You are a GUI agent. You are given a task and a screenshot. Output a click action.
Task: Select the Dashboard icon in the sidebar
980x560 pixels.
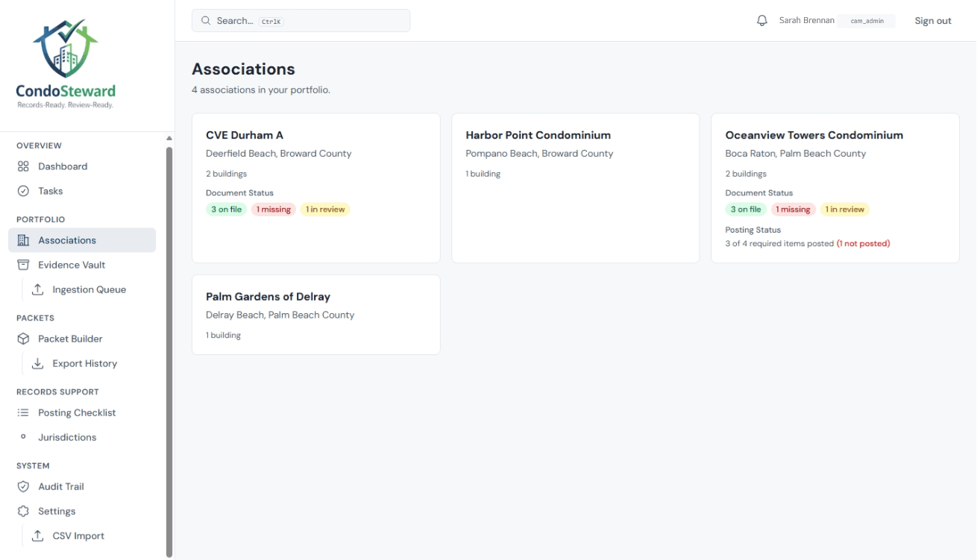(23, 166)
